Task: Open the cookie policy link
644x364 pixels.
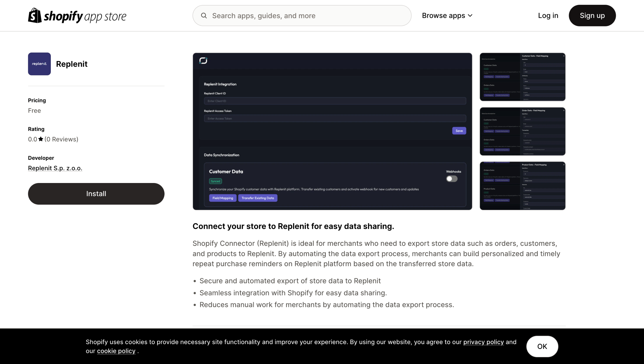Action: click(116, 351)
